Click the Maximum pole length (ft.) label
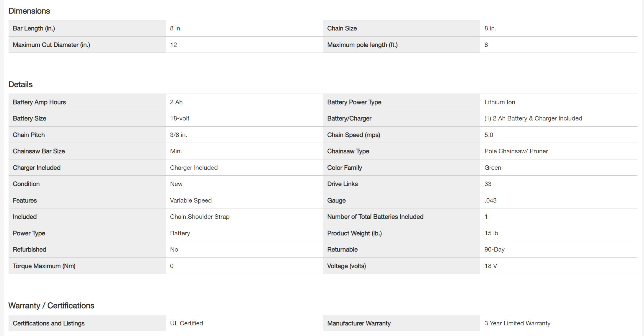 click(362, 45)
